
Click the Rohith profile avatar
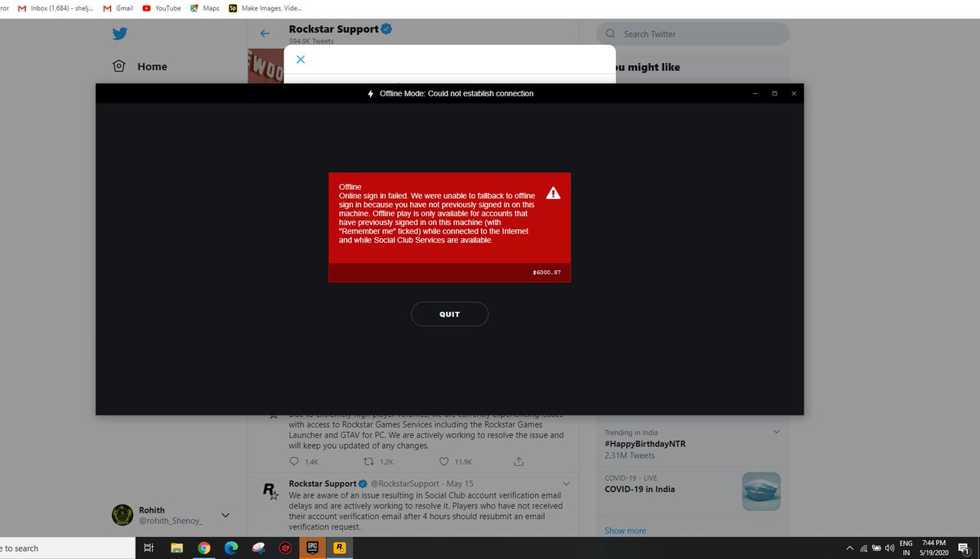(122, 515)
